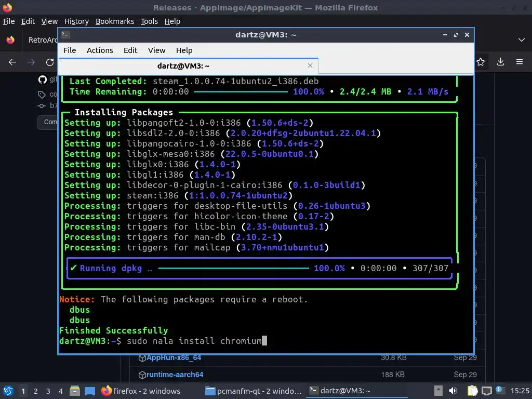Open the update notifier tray icon
This screenshot has height=399, width=532.
(499, 390)
